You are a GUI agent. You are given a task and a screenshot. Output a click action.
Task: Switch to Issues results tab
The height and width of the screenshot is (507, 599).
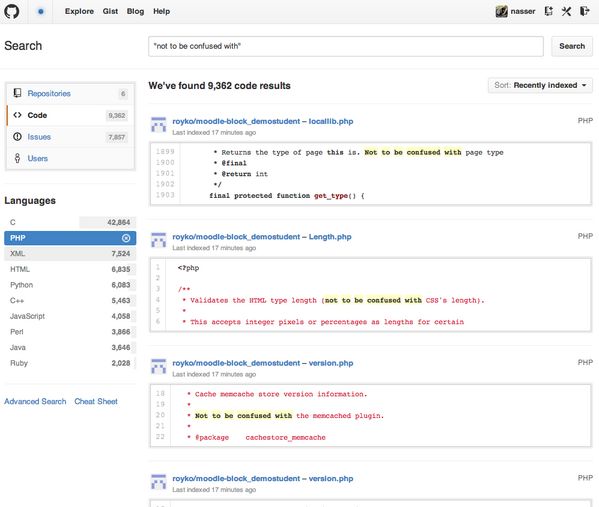[70, 137]
